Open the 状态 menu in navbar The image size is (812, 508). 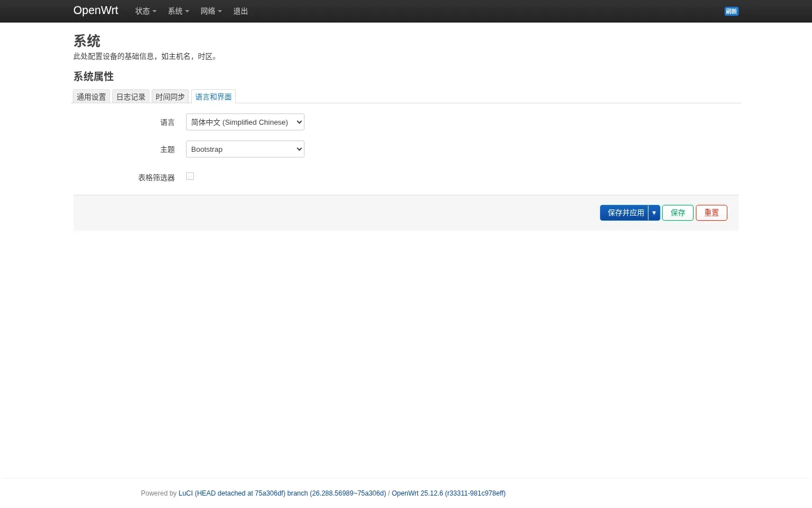(x=146, y=11)
